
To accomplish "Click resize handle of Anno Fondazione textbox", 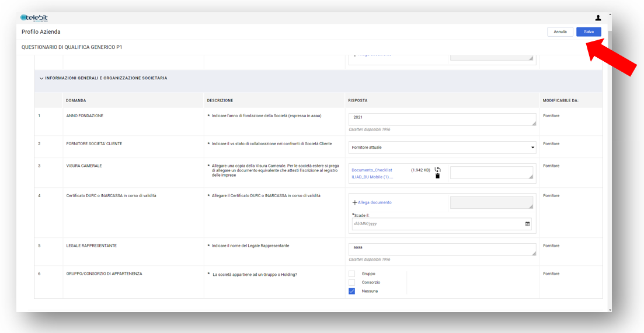I will tap(533, 123).
